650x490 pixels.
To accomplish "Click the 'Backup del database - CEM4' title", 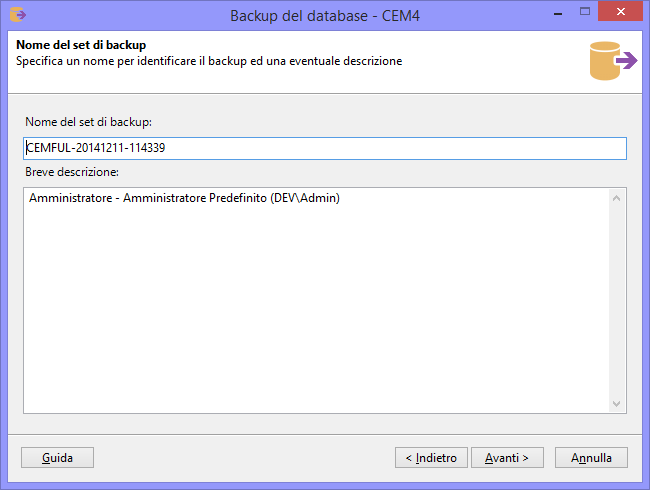I will (x=325, y=16).
